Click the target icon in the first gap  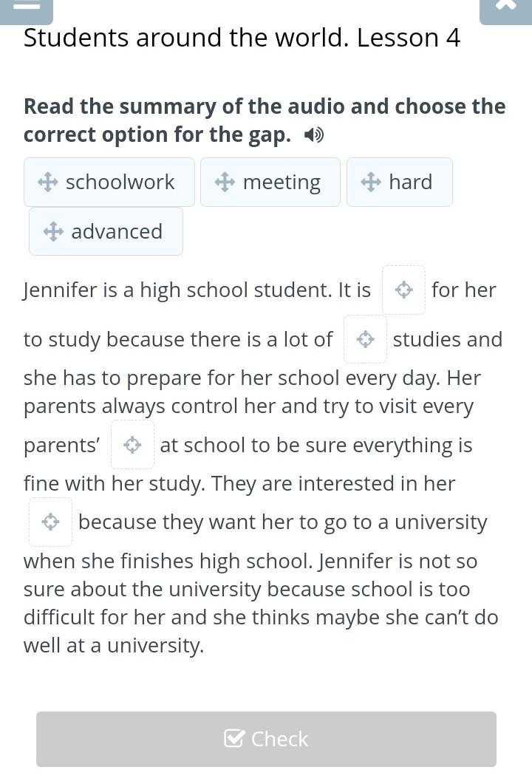click(404, 290)
